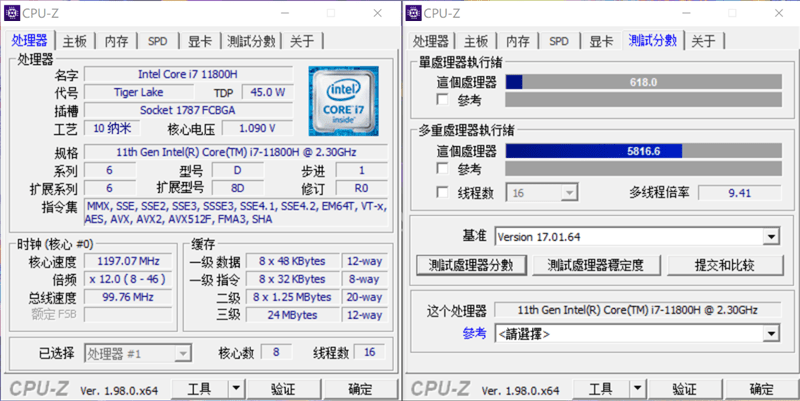Click the 核心数 value 8
Screen dimensions: 800x401
[x=276, y=352]
